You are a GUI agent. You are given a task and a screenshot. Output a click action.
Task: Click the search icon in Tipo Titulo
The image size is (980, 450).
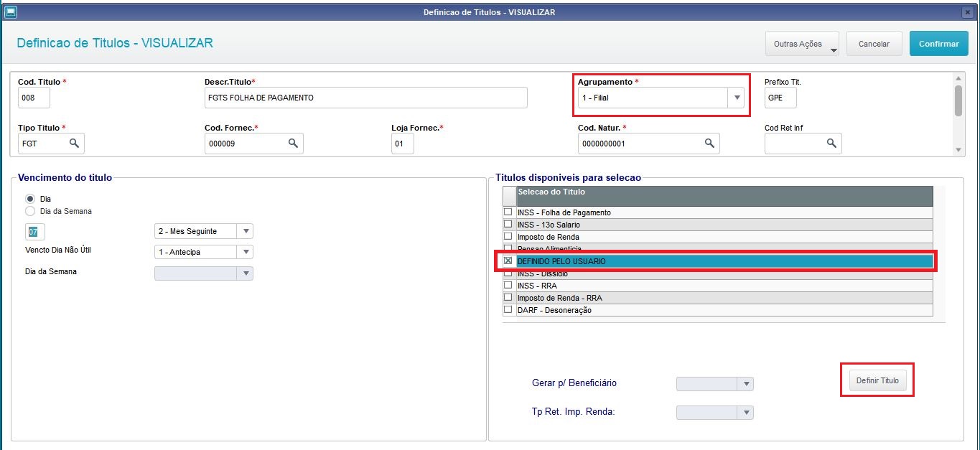pyautogui.click(x=74, y=144)
